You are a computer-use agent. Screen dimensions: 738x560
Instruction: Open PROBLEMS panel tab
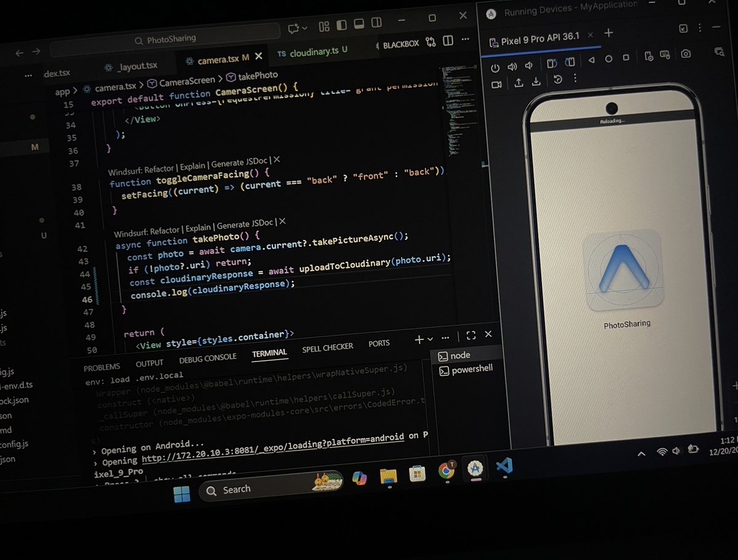click(101, 367)
